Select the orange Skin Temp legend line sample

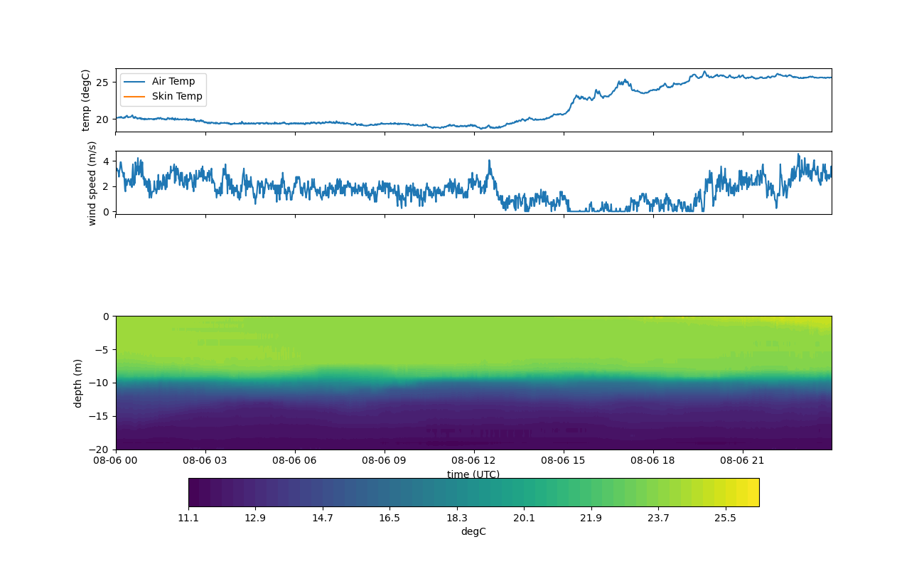[x=134, y=96]
